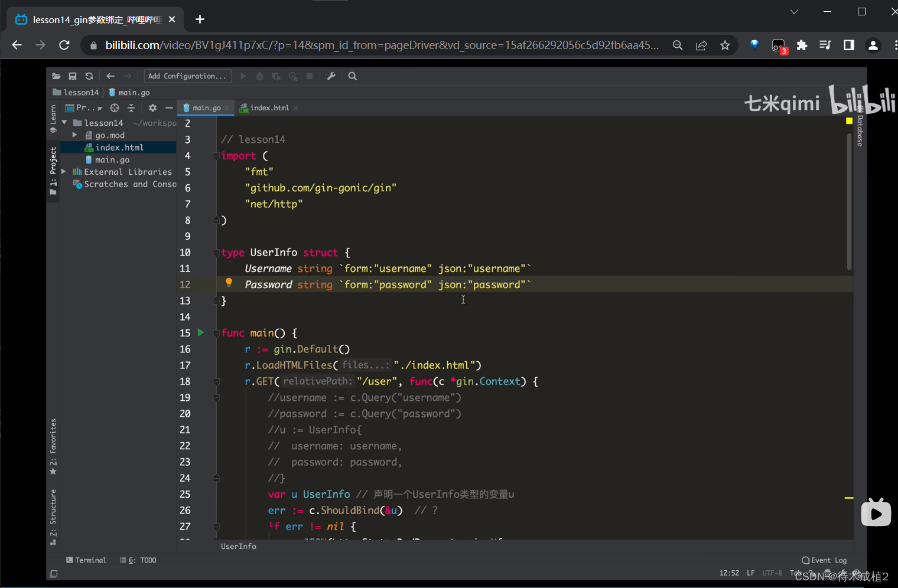Click the UTF-8 encoding indicator

click(772, 573)
